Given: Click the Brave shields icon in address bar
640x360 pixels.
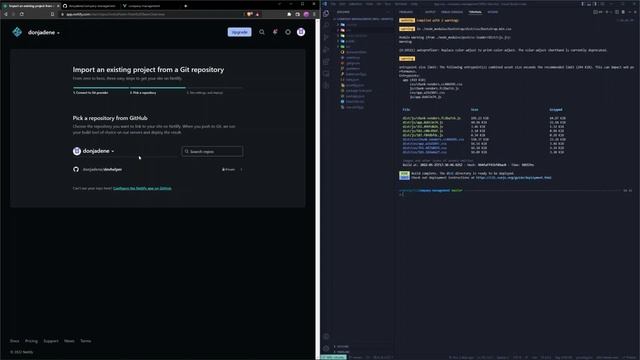Looking at the screenshot, I should [249, 14].
